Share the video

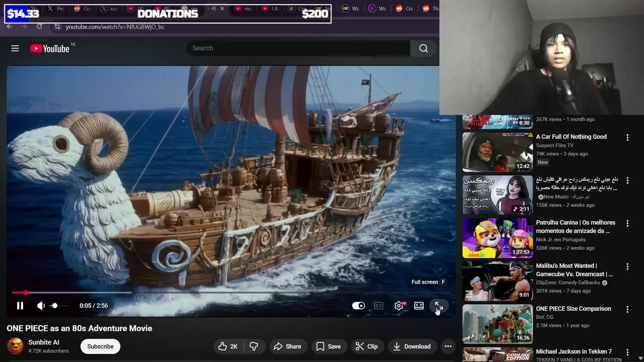[287, 346]
